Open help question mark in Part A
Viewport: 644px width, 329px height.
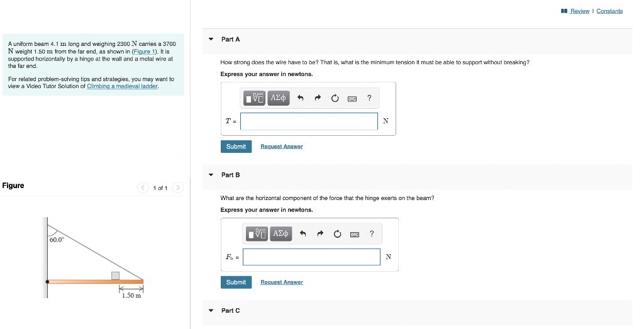tap(369, 98)
